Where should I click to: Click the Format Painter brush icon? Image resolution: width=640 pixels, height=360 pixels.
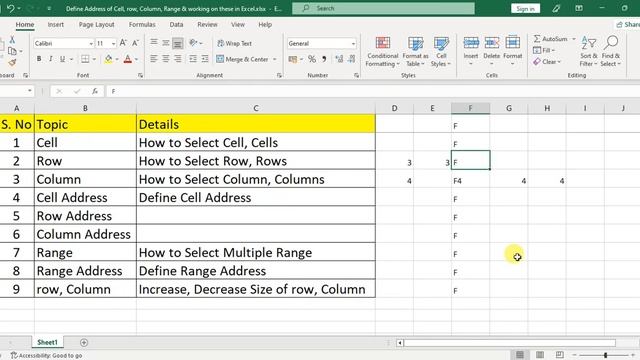click(12, 63)
